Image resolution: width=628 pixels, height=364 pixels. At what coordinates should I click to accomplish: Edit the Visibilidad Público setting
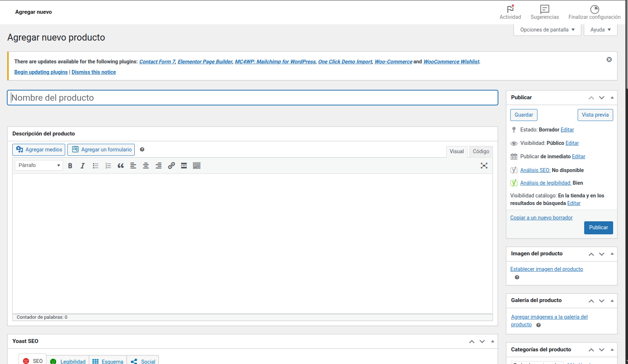pyautogui.click(x=572, y=143)
